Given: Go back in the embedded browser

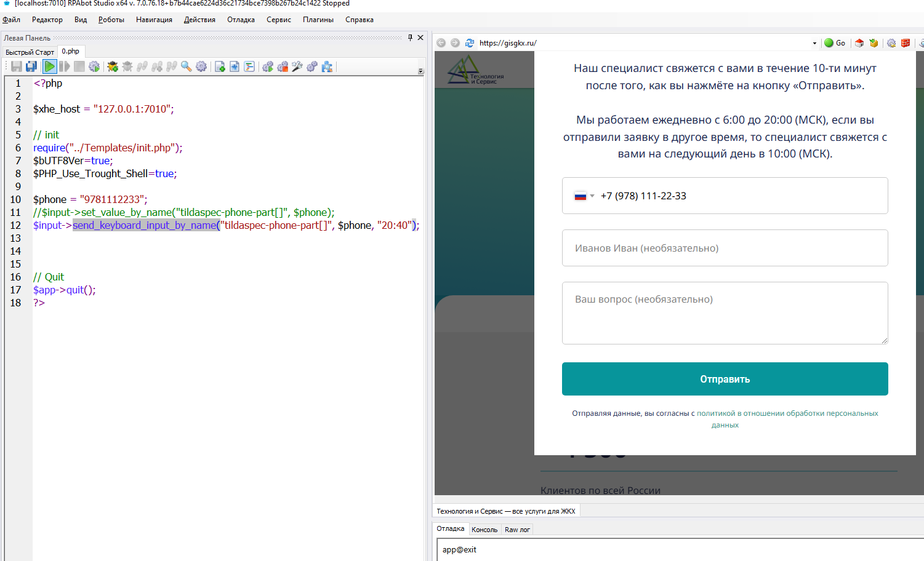Looking at the screenshot, I should pyautogui.click(x=441, y=43).
